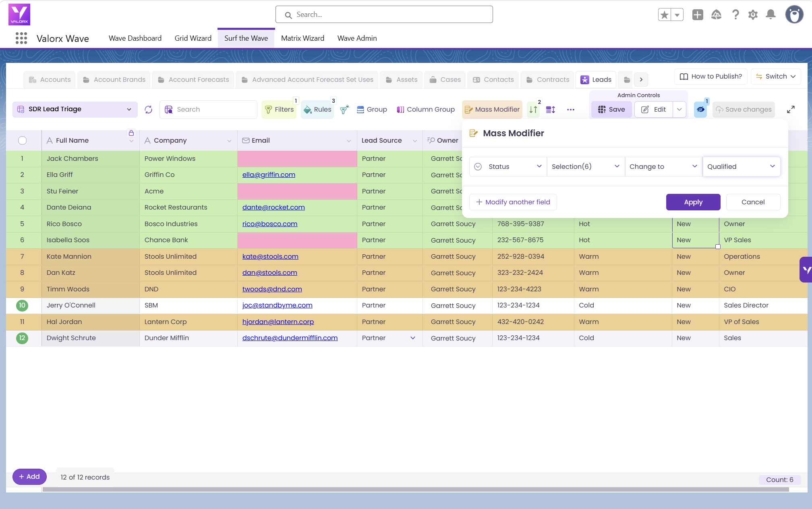Click the smart filter icon beside Rules
Image resolution: width=812 pixels, height=509 pixels.
tap(344, 110)
